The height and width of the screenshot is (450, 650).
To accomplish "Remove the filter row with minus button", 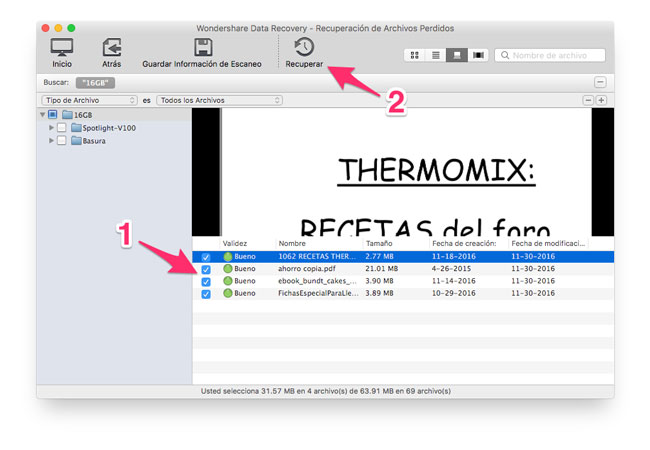I will [589, 100].
